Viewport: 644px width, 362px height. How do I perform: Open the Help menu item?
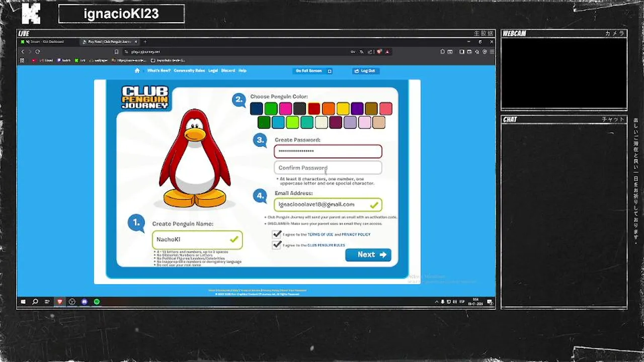coord(242,71)
